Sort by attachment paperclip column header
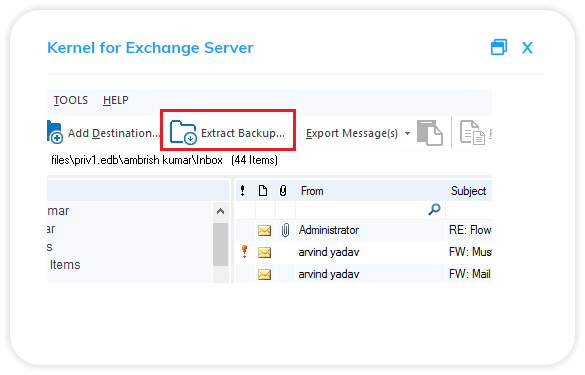Viewport: 585px width, 375px height. point(283,191)
